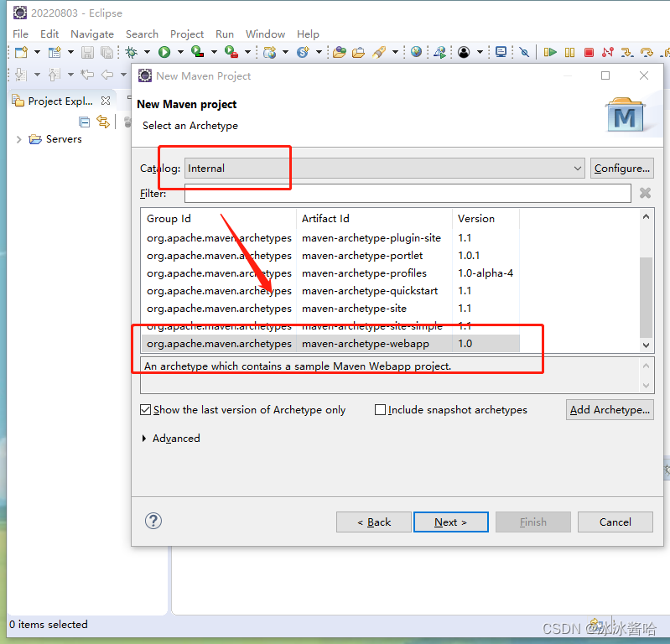The height and width of the screenshot is (644, 670).
Task: Click the Step Over icon
Action: (x=647, y=52)
